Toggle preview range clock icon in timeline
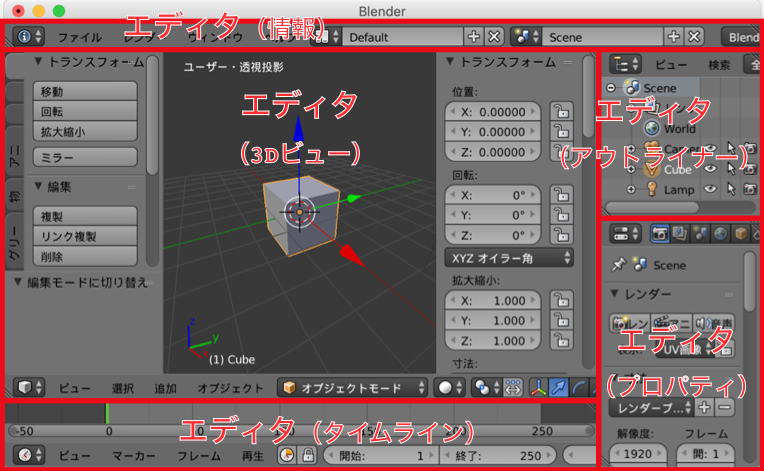764x471 pixels. [x=286, y=455]
